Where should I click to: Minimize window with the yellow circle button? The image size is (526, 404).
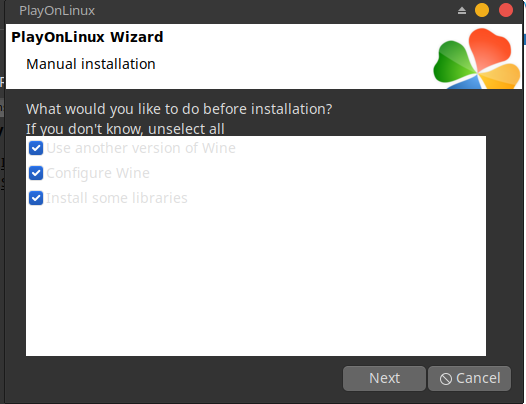tap(482, 10)
